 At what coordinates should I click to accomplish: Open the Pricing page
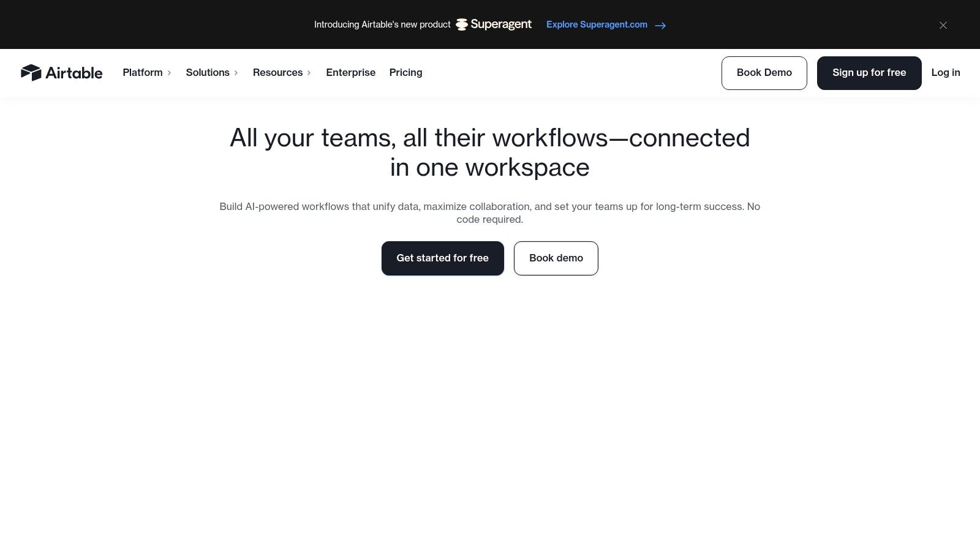405,72
